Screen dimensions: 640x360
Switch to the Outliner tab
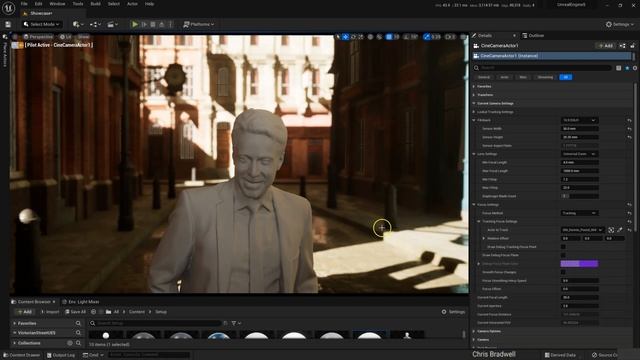tap(533, 36)
